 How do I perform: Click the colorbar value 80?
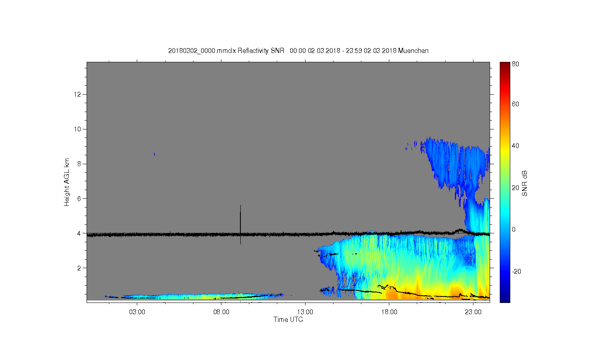(516, 64)
